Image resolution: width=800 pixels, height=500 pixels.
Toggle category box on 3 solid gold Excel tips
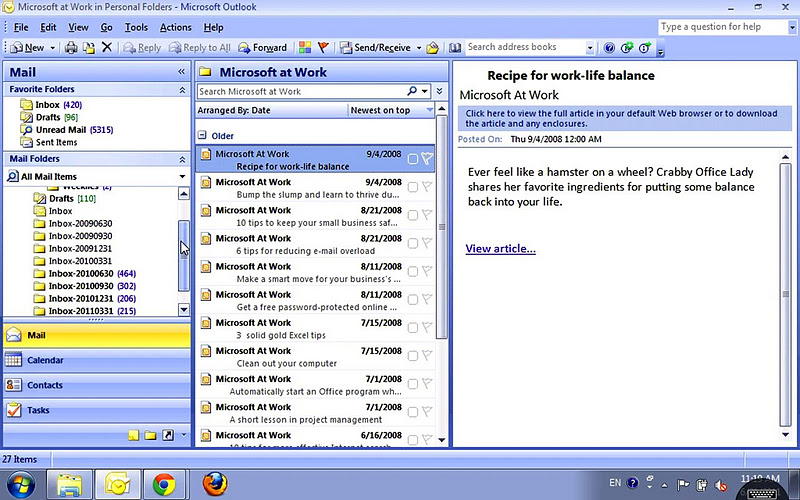[x=413, y=328]
